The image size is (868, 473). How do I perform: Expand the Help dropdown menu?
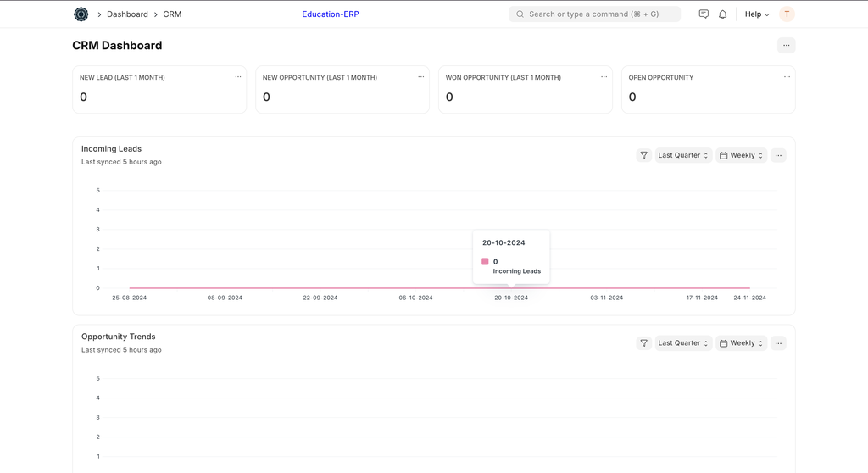click(x=757, y=14)
